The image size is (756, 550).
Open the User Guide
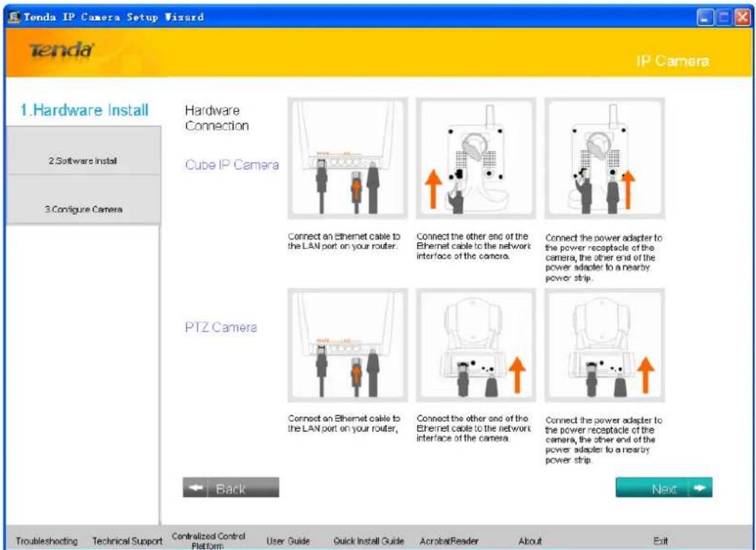[288, 541]
